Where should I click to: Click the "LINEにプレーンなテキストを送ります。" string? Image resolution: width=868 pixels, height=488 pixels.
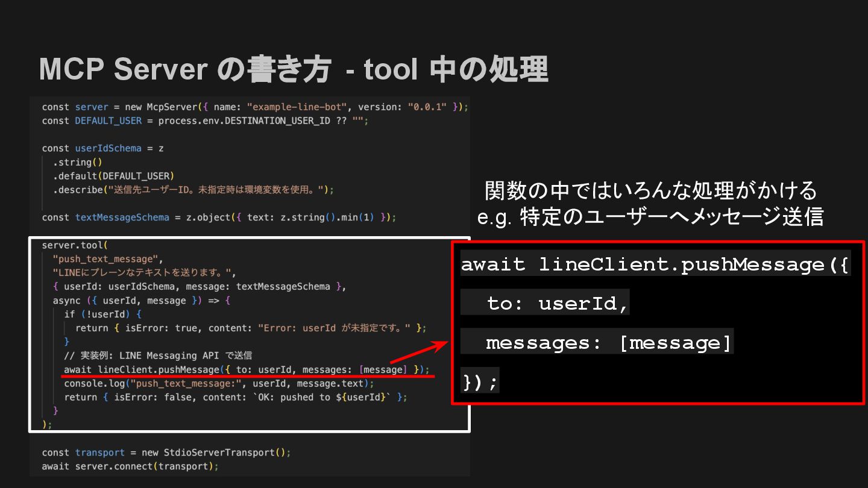coord(145,272)
